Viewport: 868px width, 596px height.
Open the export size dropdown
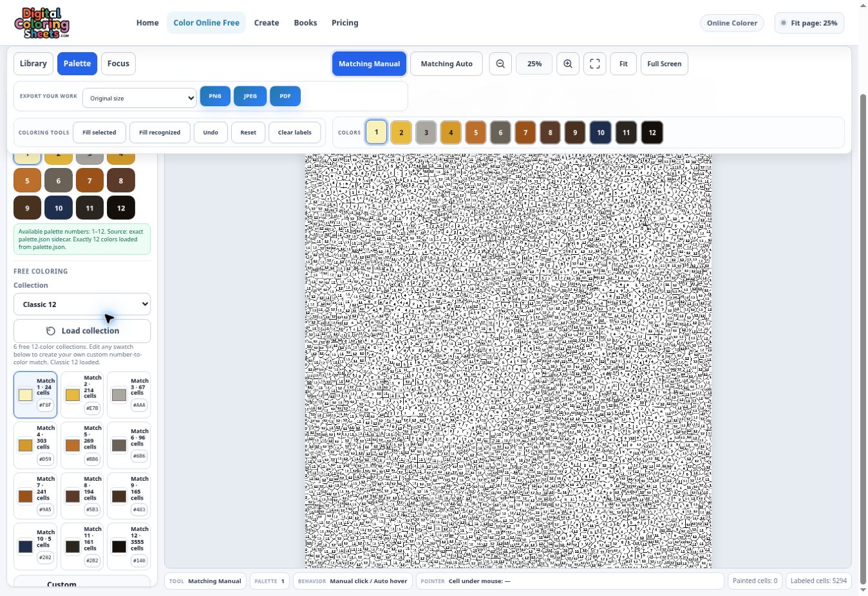[x=140, y=98]
